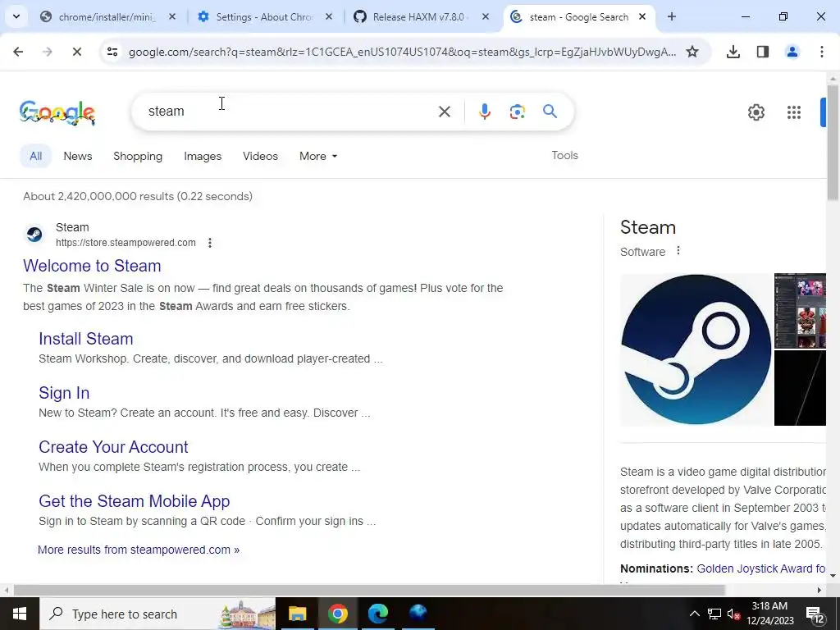Start voice search with the microphone

[x=484, y=112]
